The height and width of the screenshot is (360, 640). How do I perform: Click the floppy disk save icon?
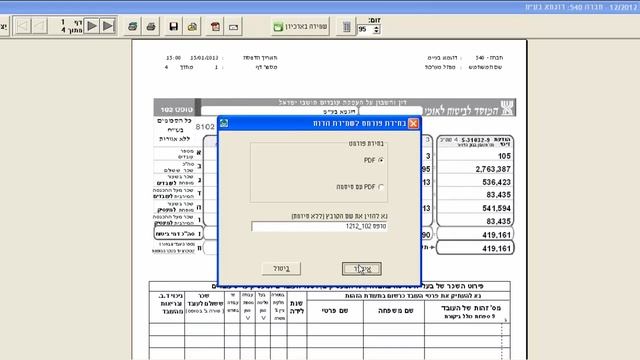click(x=173, y=27)
